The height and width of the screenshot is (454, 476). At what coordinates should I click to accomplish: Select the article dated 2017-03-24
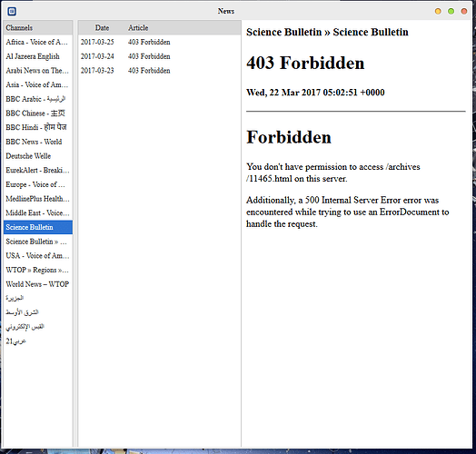click(x=159, y=56)
